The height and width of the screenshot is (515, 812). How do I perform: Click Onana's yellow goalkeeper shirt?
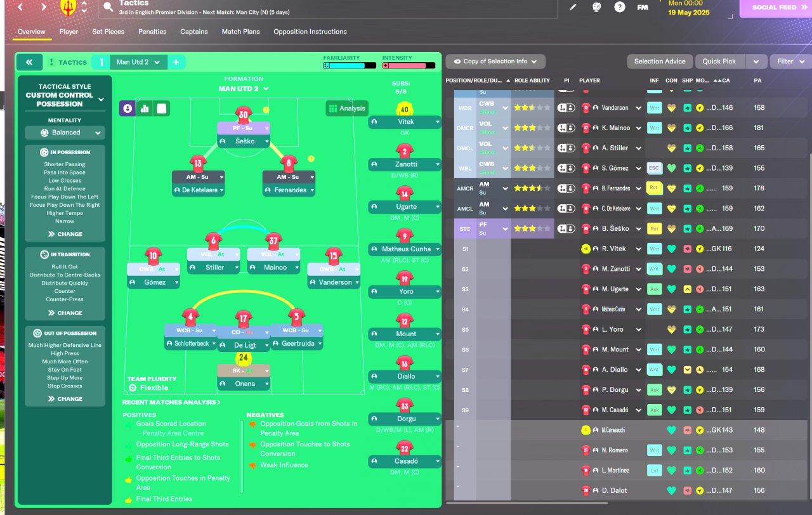click(243, 358)
